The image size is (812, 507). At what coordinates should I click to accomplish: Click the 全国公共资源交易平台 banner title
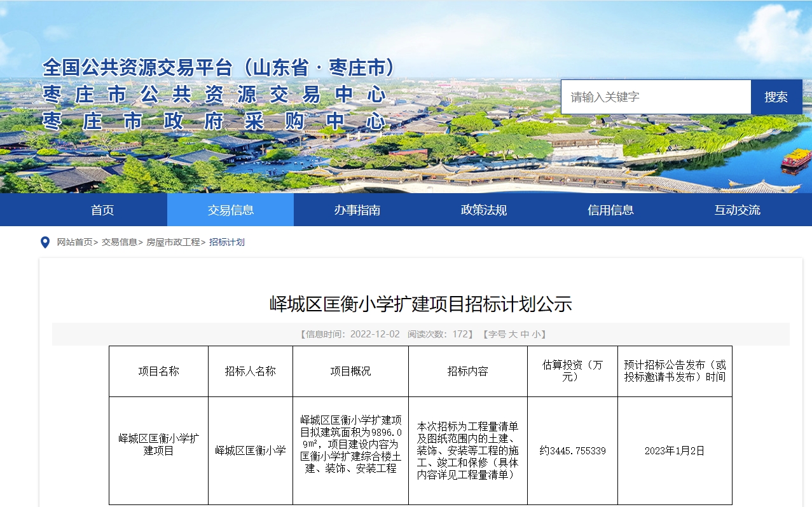tap(220, 67)
